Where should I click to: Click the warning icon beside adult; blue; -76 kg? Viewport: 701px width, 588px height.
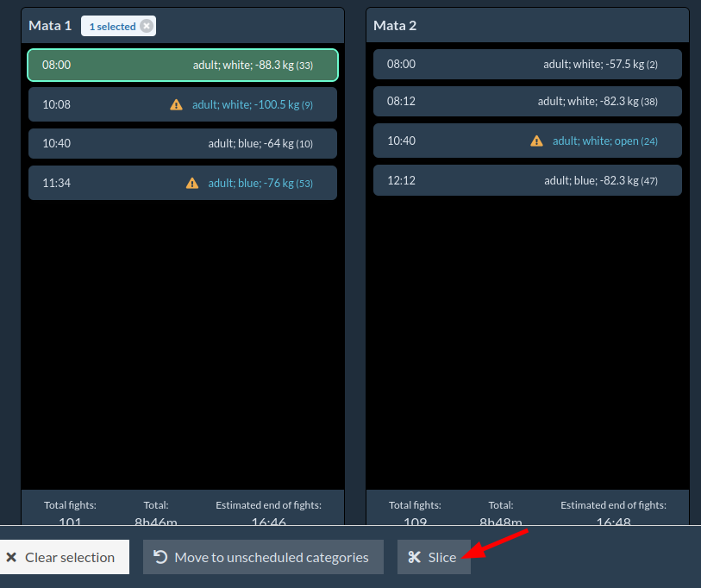[192, 183]
